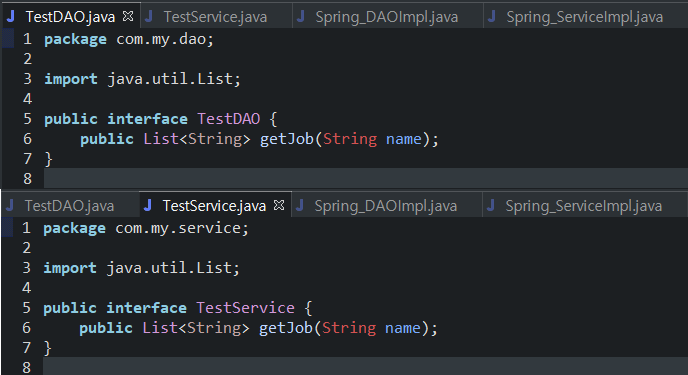
Task: Click the Java file icon on bottom Spring_ServiceImpl.java tab
Action: [x=491, y=205]
